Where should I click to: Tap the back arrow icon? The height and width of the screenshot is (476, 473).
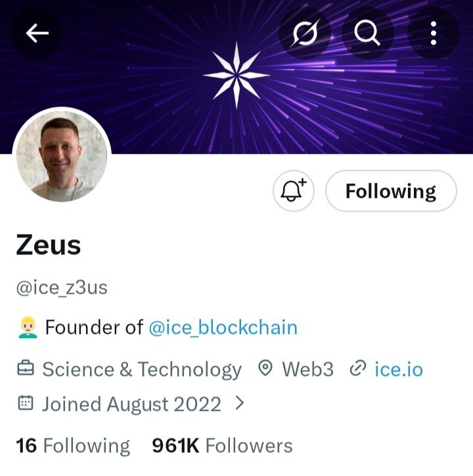pos(37,33)
